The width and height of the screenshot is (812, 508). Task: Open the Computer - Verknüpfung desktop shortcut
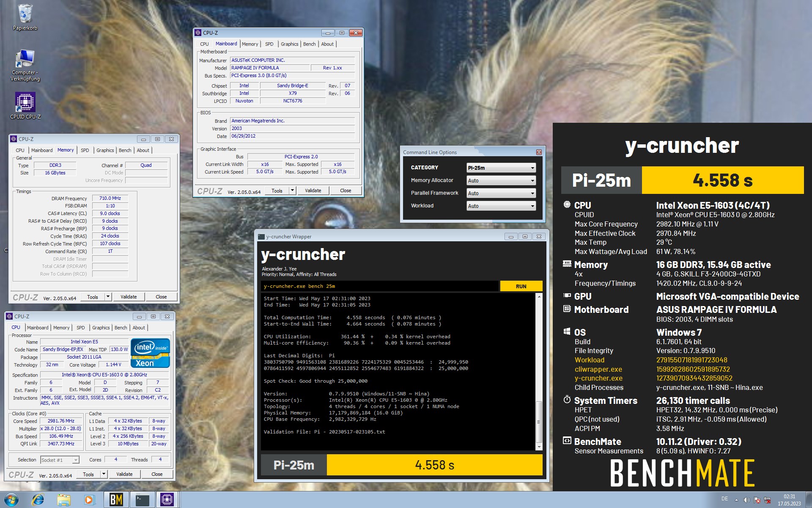[25, 65]
